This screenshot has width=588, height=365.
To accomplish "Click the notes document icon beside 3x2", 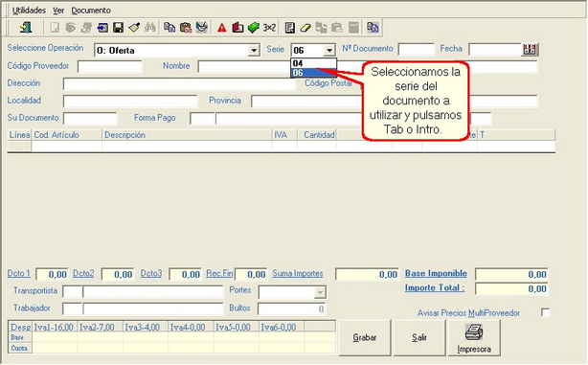I will 289,28.
